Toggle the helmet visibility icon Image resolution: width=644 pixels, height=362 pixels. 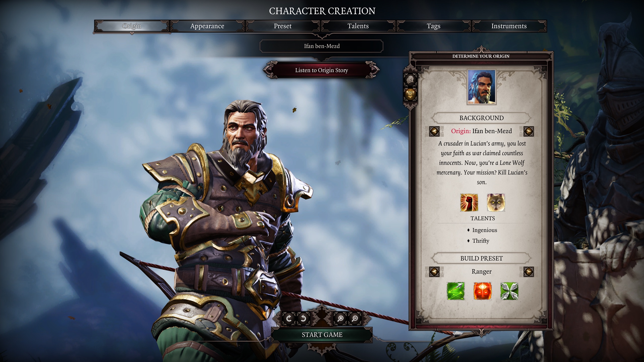point(410,80)
